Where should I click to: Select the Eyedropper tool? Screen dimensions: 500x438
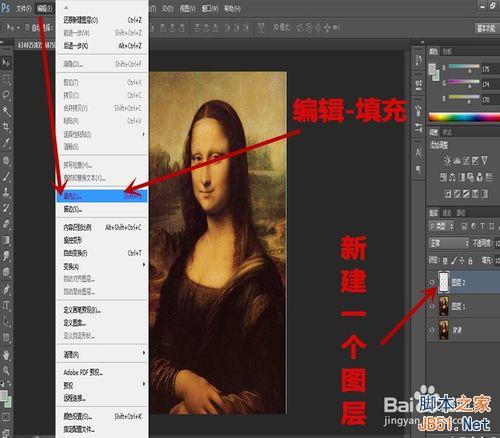pyautogui.click(x=6, y=143)
